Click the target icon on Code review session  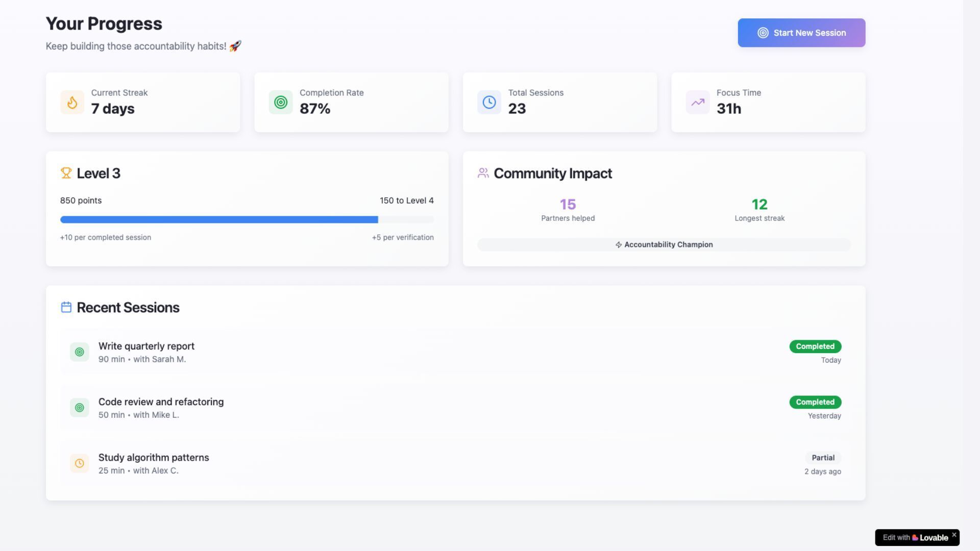80,408
